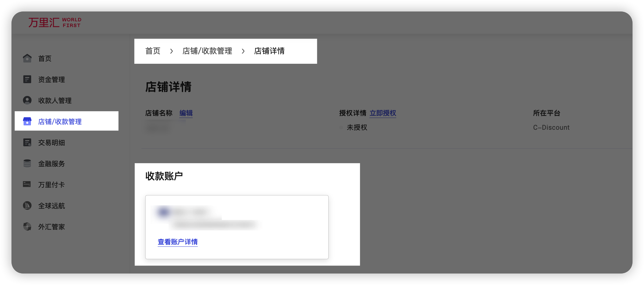Click the 全球远航 sailboat icon
Screen dimensions: 644x285
(27, 206)
